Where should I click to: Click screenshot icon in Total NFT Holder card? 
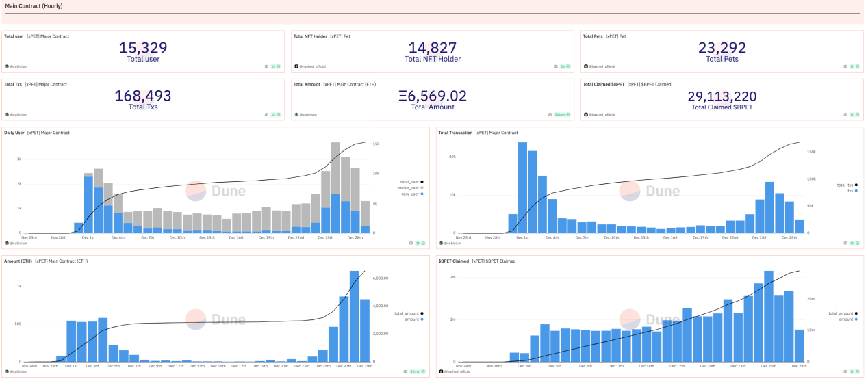point(556,66)
